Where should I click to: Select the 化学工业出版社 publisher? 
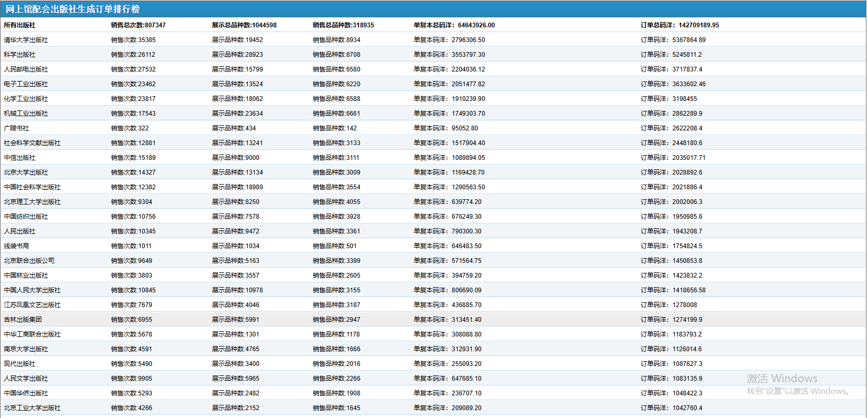(26, 99)
